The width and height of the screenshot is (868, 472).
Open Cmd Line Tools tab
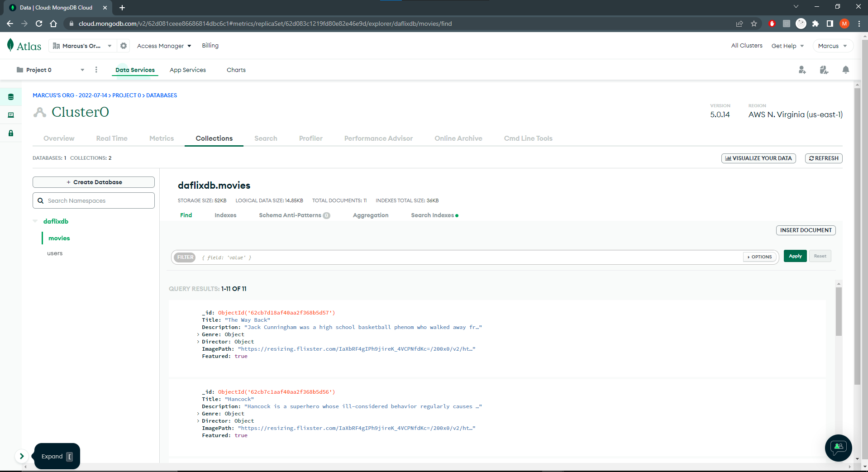click(x=528, y=138)
